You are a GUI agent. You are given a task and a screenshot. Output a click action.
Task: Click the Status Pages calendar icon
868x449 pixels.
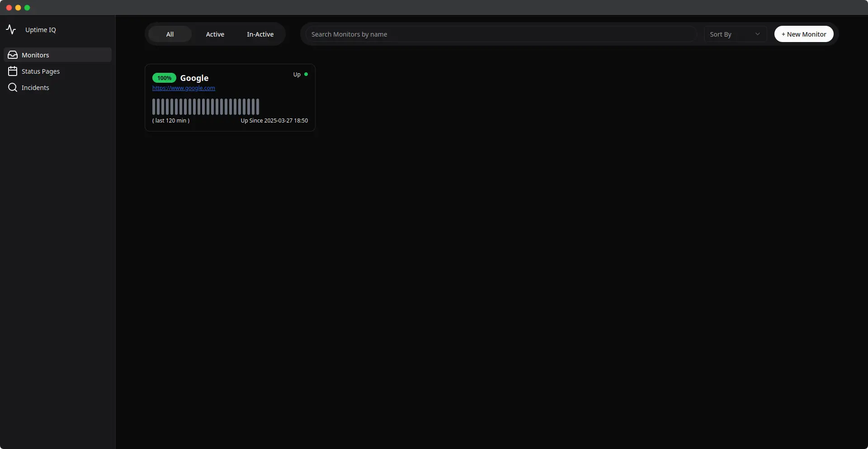tap(13, 71)
